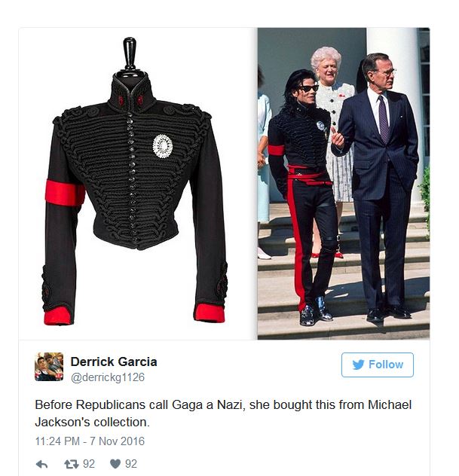Click the @derrickg1126 handle

pyautogui.click(x=108, y=377)
